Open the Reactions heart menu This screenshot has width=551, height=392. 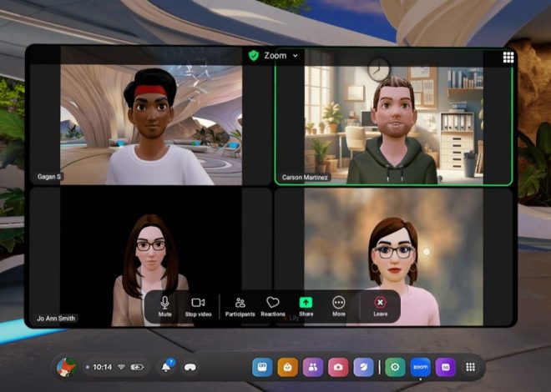pyautogui.click(x=273, y=306)
